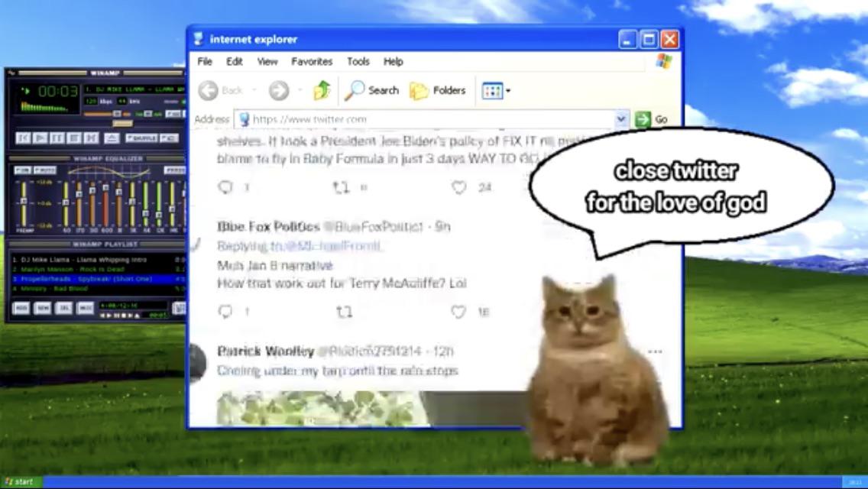868x489 pixels.
Task: Click Internet Explorer title bar icon
Action: pyautogui.click(x=198, y=39)
